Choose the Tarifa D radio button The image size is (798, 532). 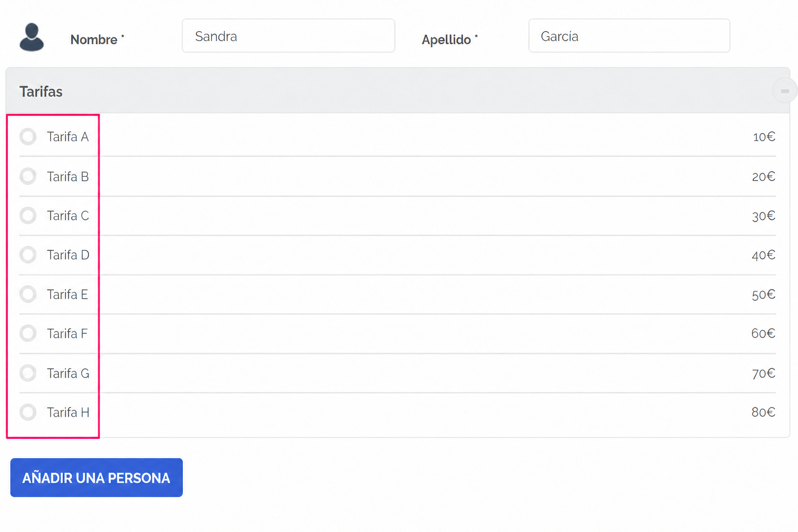[28, 255]
